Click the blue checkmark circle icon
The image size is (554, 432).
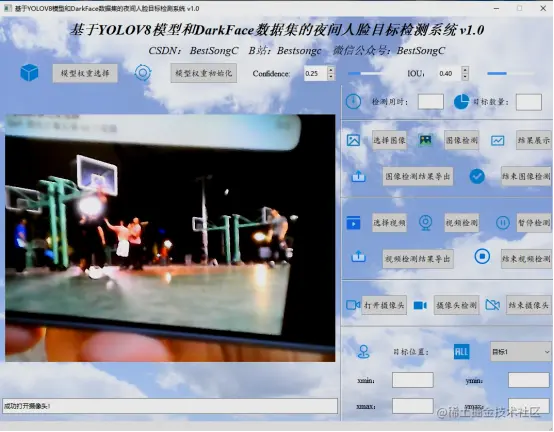coord(477,176)
